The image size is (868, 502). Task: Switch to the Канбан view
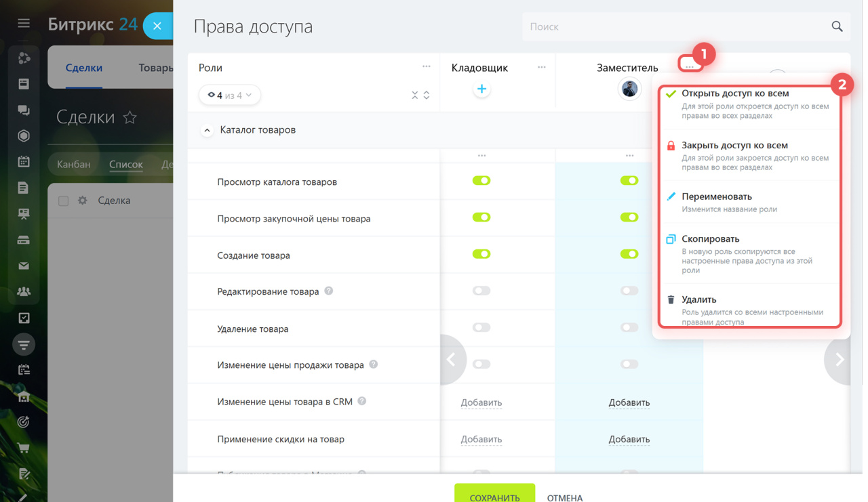click(x=74, y=164)
